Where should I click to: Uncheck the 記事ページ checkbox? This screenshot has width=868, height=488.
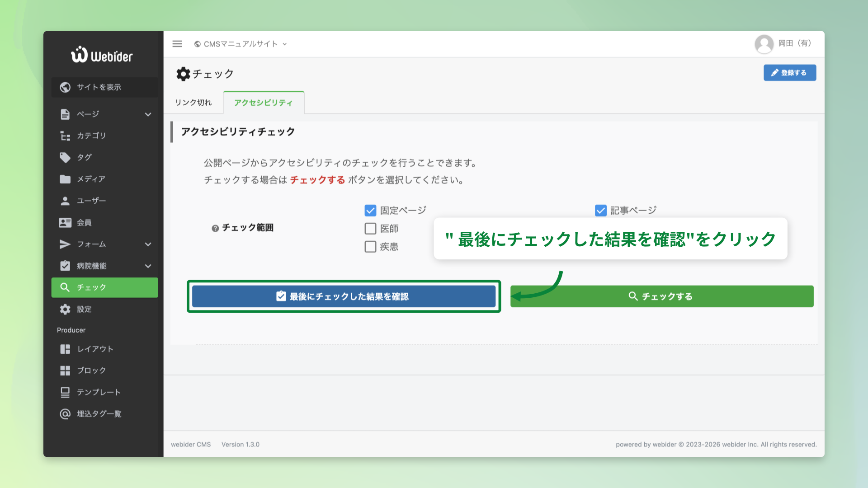pyautogui.click(x=601, y=211)
